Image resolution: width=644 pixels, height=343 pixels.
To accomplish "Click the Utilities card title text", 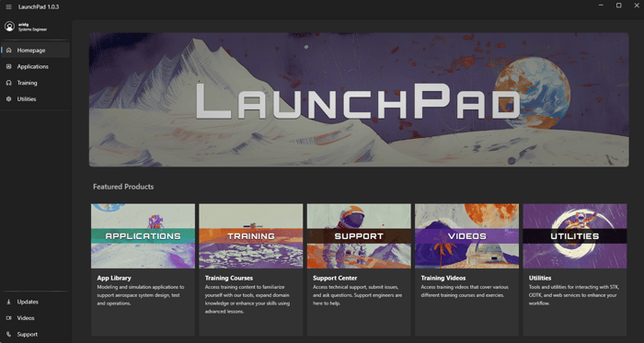I will 540,278.
